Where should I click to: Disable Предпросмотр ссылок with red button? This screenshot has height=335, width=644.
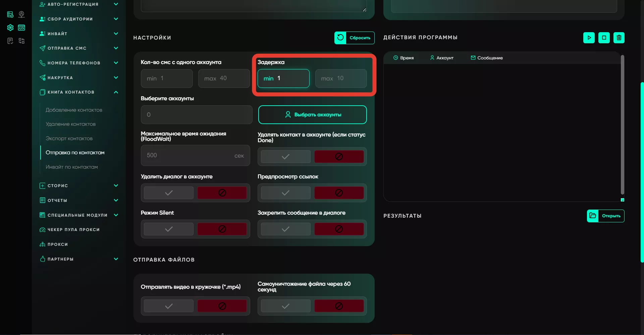(x=339, y=193)
